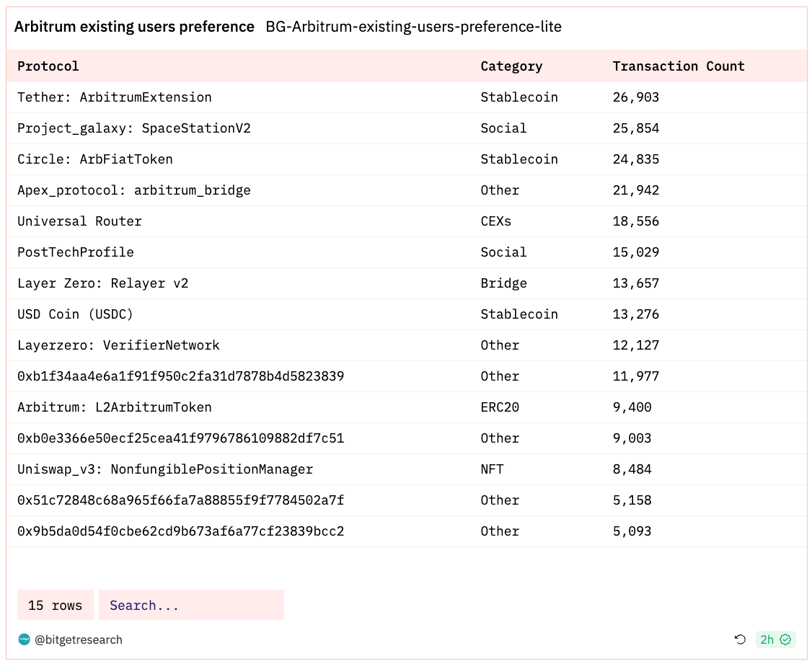Click the Social category in the PostTechProfile row
The image size is (812, 669).
504,252
